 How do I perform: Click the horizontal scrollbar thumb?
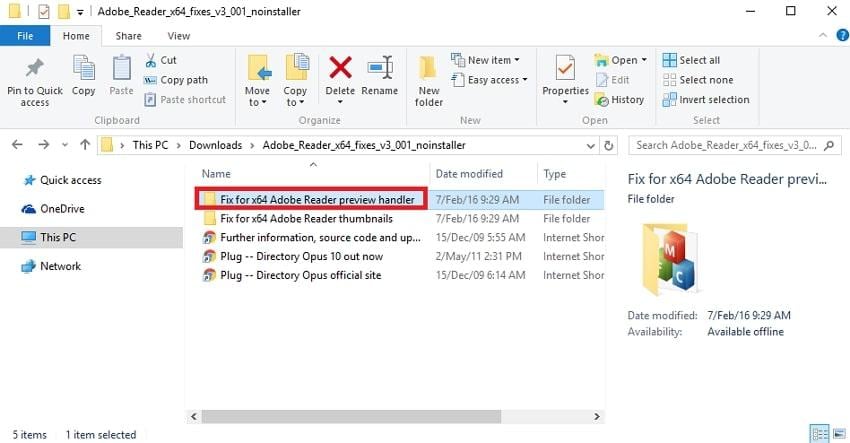pos(351,416)
